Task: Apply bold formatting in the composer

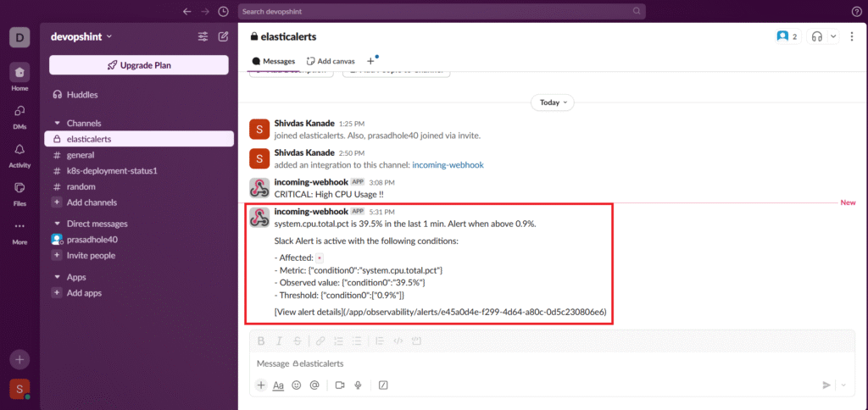Action: click(x=261, y=341)
